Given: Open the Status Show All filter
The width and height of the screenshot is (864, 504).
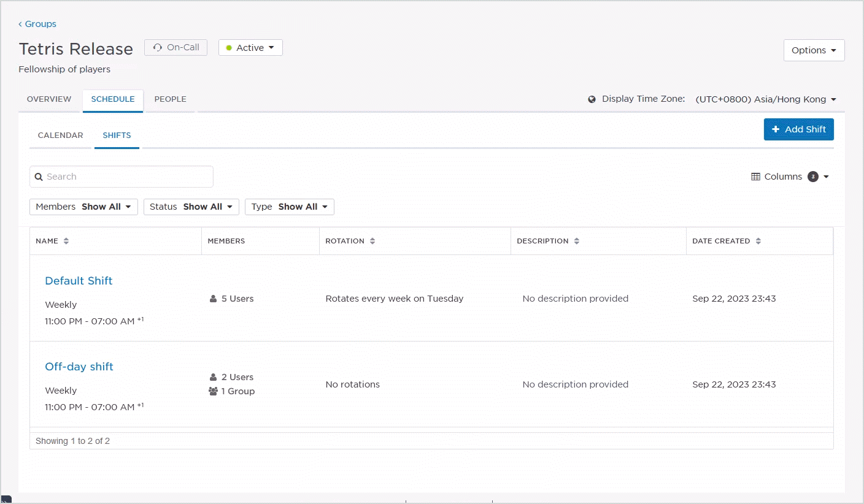Looking at the screenshot, I should [191, 207].
